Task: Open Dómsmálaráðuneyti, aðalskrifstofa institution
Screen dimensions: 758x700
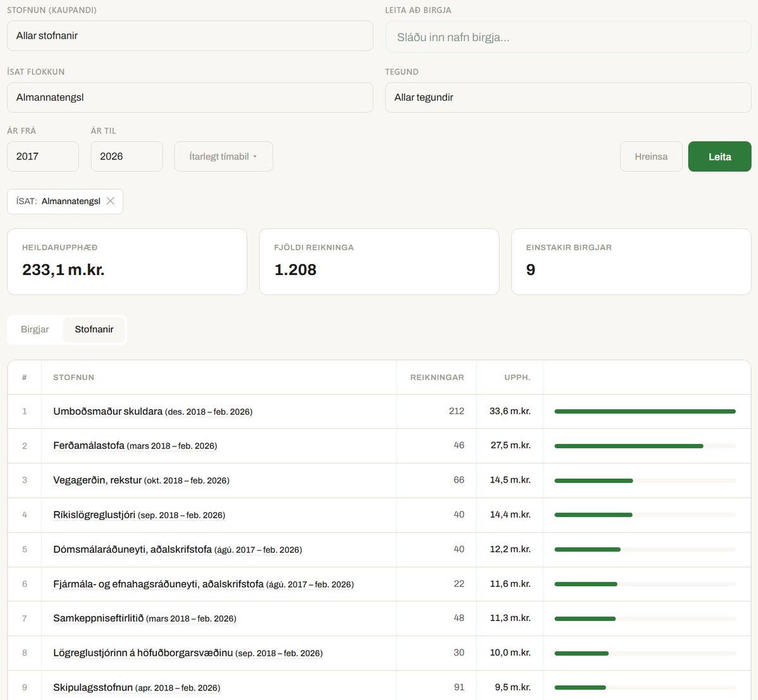Action: point(178,549)
